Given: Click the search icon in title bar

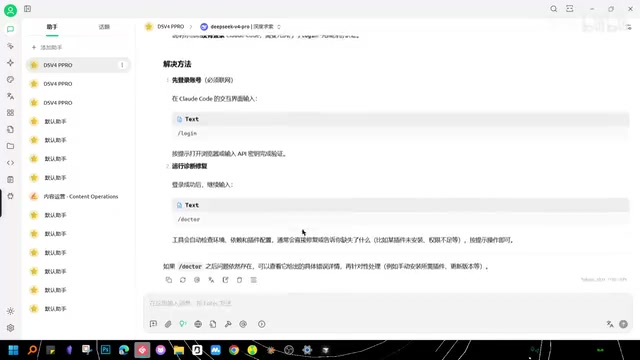Looking at the screenshot, I should tap(553, 9).
